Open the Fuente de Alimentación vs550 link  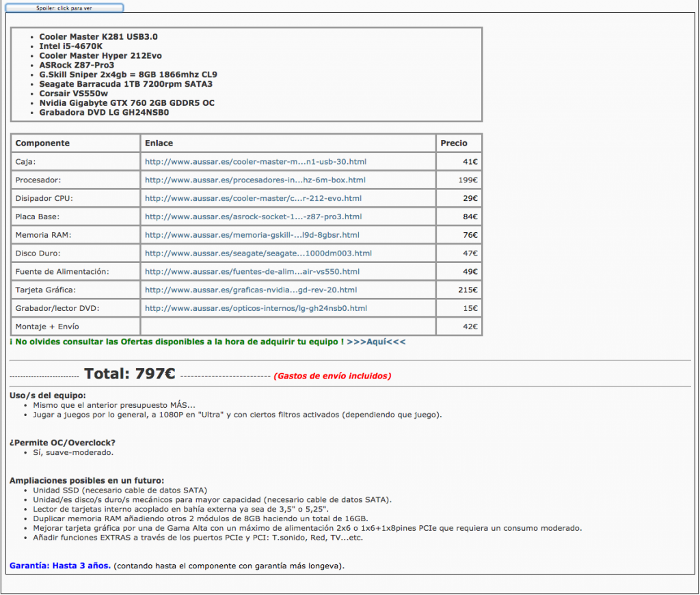(252, 271)
